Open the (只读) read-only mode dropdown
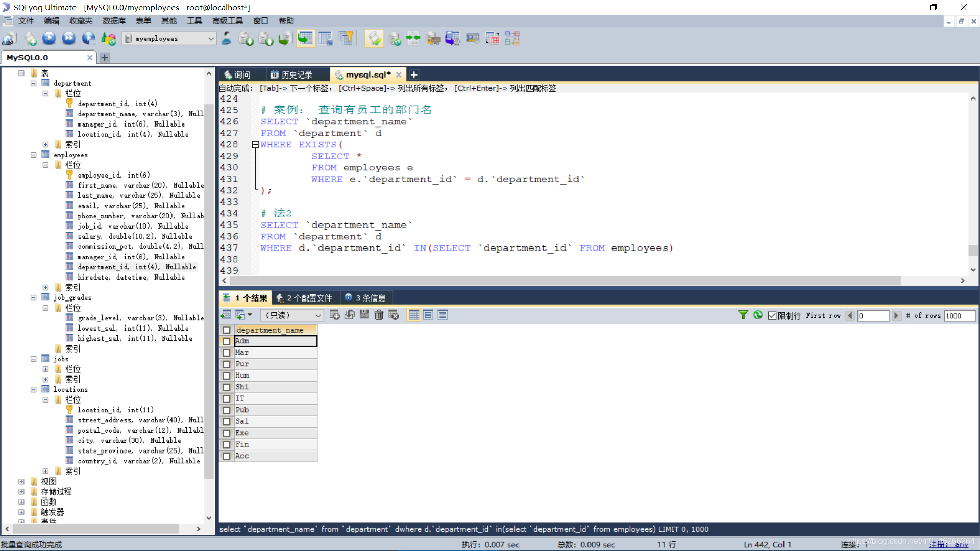This screenshot has height=551, width=980. coord(292,315)
